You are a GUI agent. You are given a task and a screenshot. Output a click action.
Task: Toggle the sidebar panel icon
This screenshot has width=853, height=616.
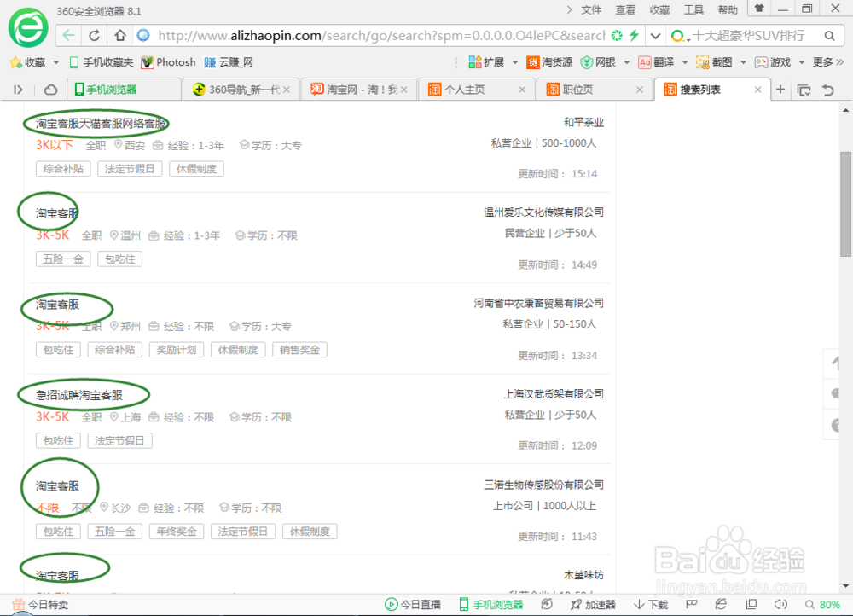18,90
